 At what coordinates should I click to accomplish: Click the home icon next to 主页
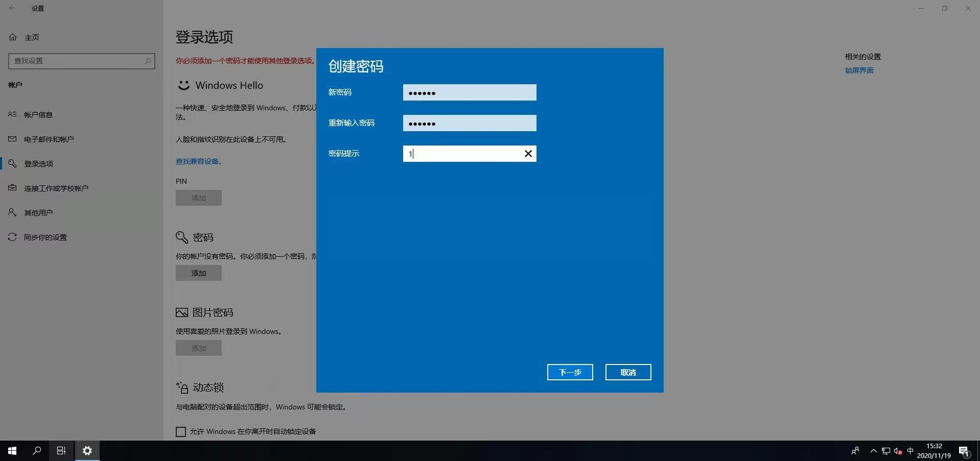click(13, 37)
